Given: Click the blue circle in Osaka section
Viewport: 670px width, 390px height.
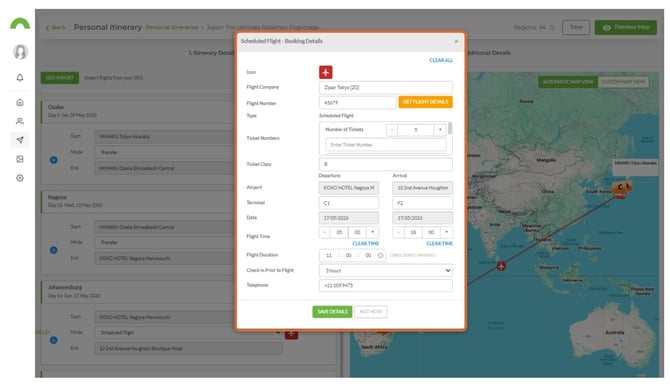Looking at the screenshot, I should [54, 160].
